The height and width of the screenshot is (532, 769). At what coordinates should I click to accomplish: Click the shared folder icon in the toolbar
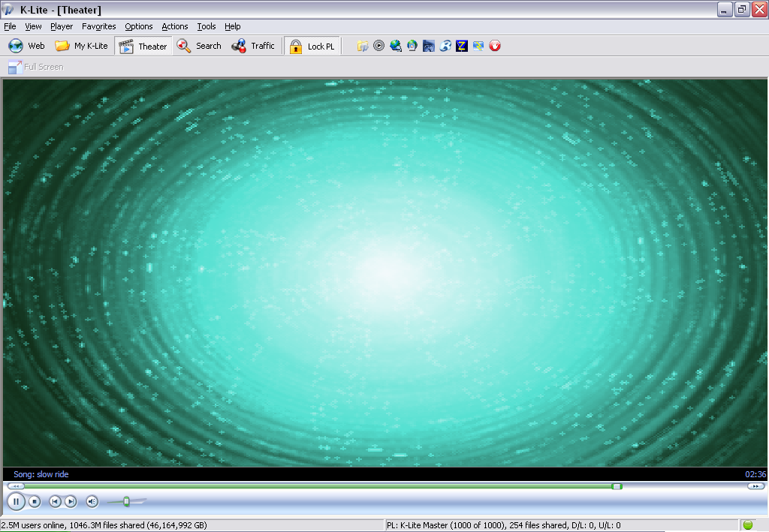click(363, 46)
